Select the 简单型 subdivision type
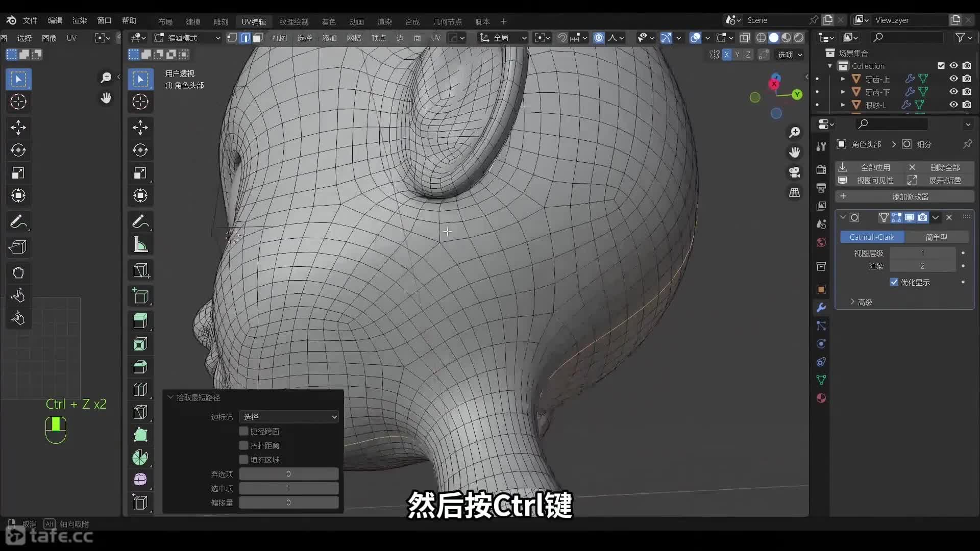This screenshot has height=551, width=980. tap(937, 237)
